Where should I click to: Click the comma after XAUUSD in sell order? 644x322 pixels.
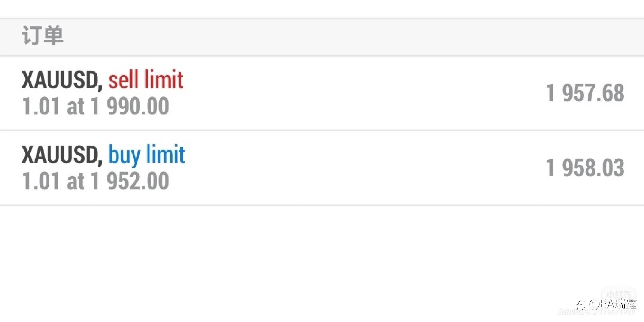(x=100, y=86)
